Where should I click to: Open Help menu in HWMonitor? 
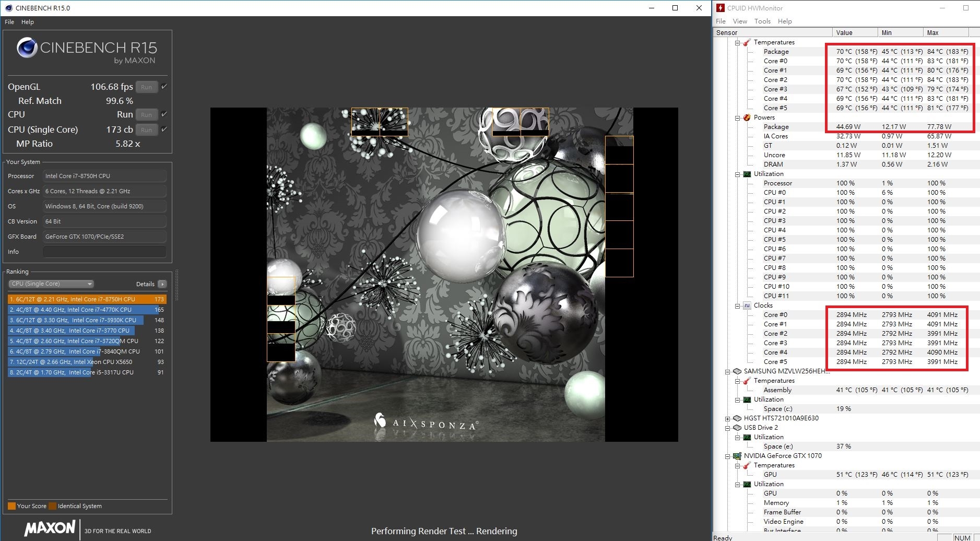pos(785,21)
